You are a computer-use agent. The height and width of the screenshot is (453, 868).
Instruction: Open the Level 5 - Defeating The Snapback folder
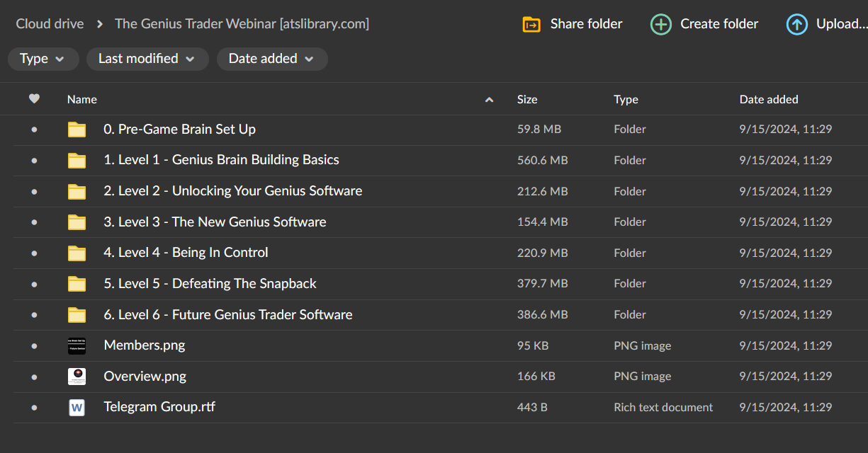[210, 283]
